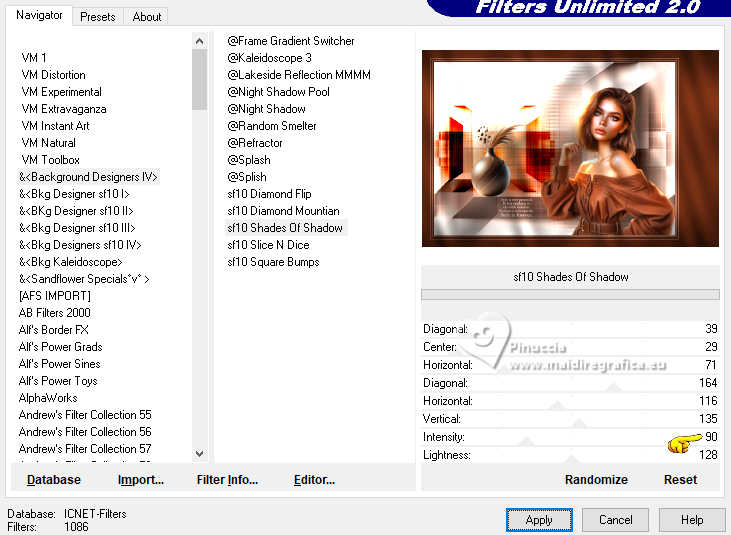This screenshot has height=535, width=731.
Task: Click the Database button
Action: (x=54, y=480)
